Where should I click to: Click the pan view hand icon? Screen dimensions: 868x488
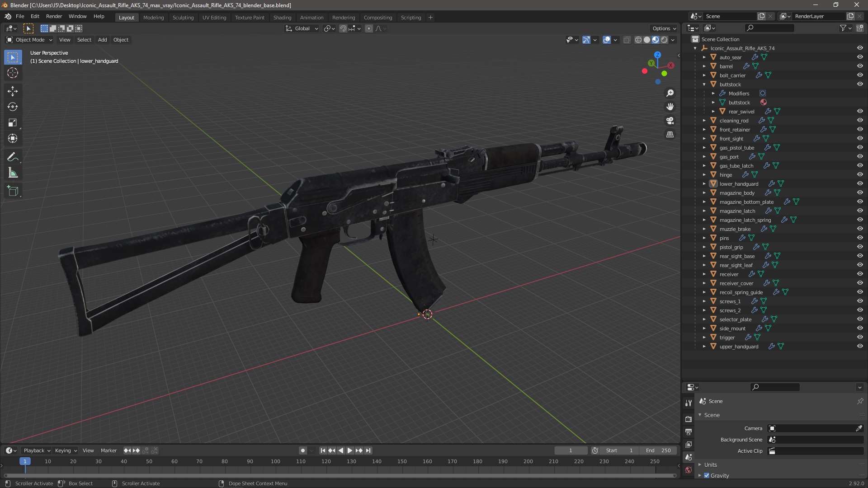click(670, 107)
